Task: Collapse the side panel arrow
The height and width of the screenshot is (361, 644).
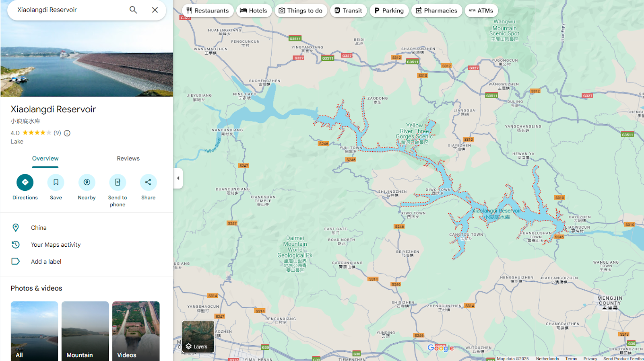Action: pos(178,178)
